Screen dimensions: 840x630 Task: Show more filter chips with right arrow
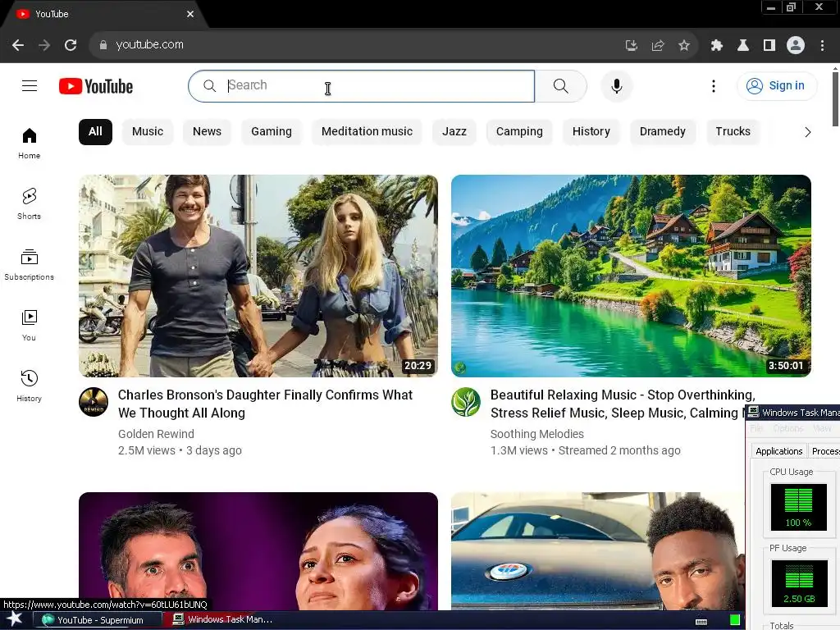point(807,132)
